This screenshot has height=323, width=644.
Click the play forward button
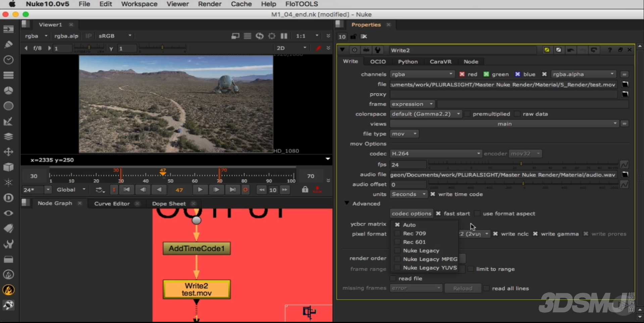(x=200, y=190)
